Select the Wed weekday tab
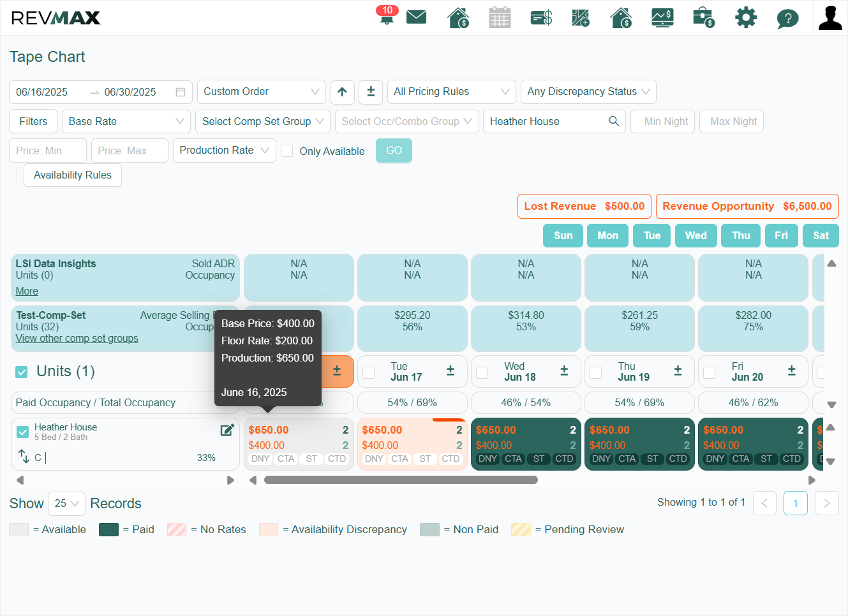Viewport: 848px width, 616px height. tap(696, 235)
